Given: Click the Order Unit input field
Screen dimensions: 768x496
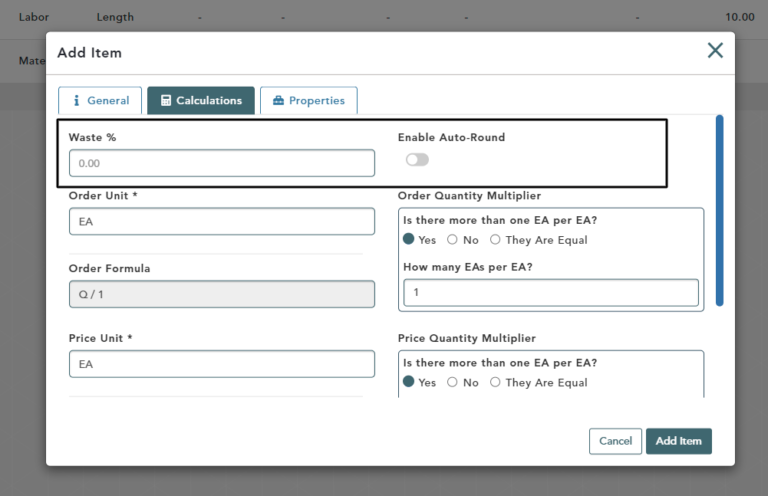Looking at the screenshot, I should (x=222, y=221).
